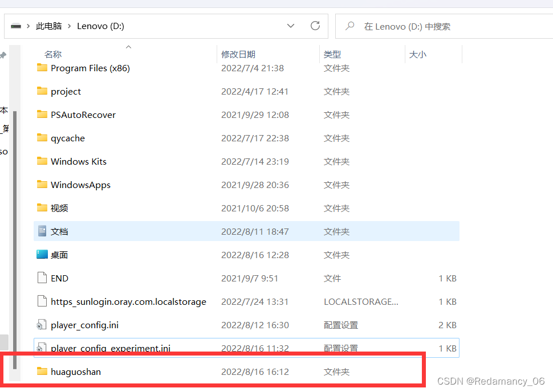Screen dimensions: 553x392
Task: Refresh the Lenovo (D:) folder view
Action: 315,26
